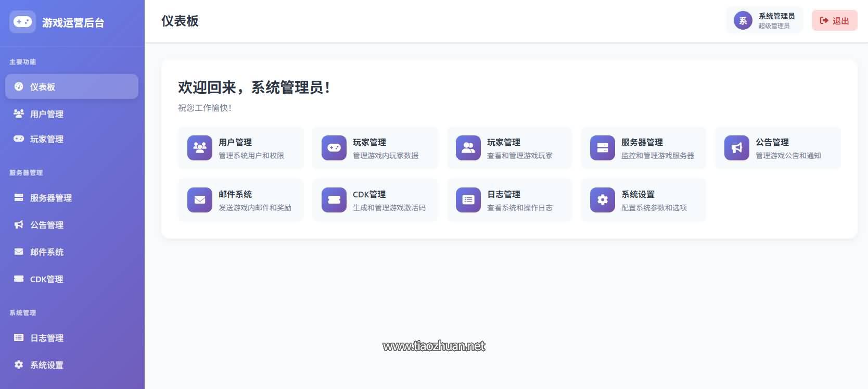
Task: Open 日志管理 from the sidebar
Action: (x=47, y=338)
